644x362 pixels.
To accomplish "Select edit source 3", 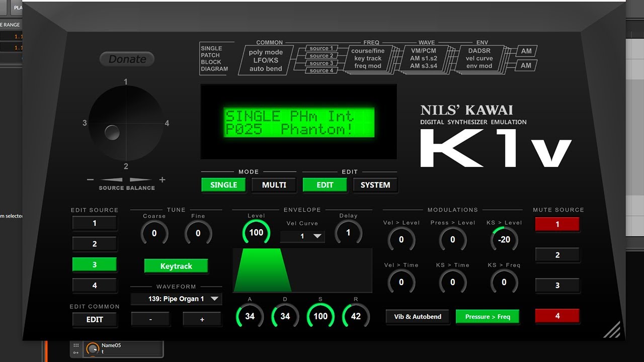I will point(95,264).
